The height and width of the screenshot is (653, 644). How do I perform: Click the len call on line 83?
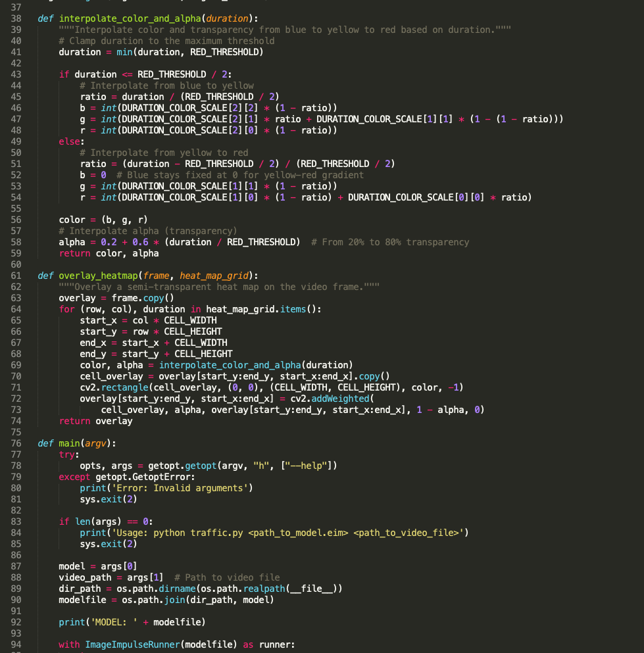[x=82, y=522]
